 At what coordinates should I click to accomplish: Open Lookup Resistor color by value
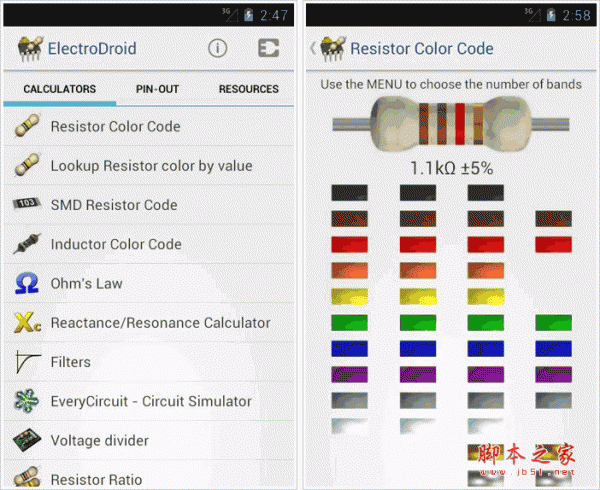(149, 166)
